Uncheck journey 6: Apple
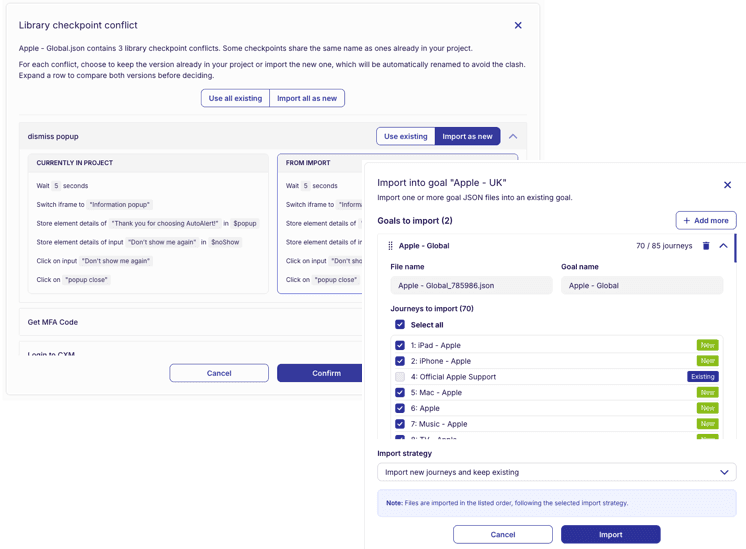 click(400, 408)
